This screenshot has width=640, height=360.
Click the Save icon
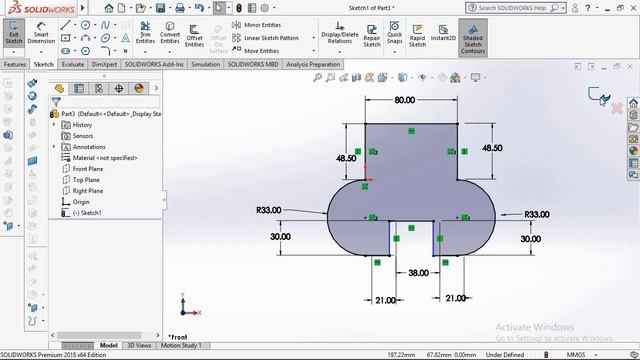point(160,8)
